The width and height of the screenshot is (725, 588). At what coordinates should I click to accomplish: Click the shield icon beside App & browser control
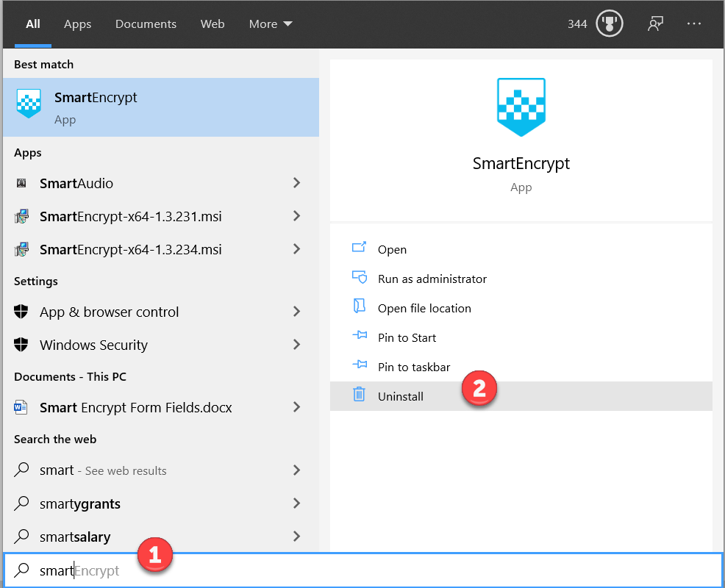pos(21,312)
